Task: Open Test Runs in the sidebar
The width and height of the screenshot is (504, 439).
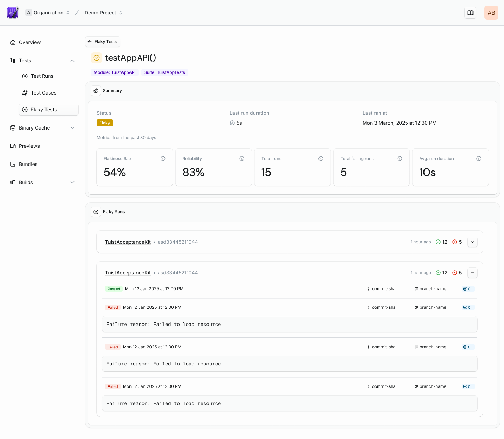Action: 49,76
